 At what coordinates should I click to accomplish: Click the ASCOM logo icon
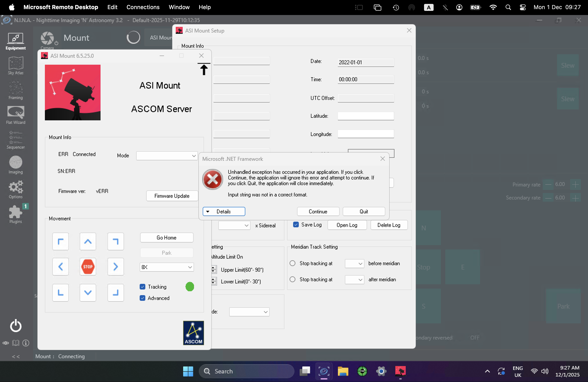[193, 333]
